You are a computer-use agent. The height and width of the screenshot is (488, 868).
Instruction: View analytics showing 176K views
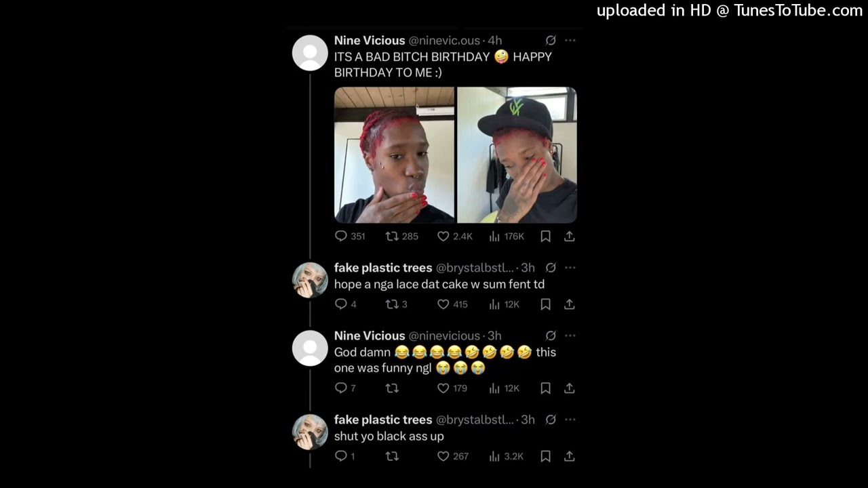click(494, 237)
